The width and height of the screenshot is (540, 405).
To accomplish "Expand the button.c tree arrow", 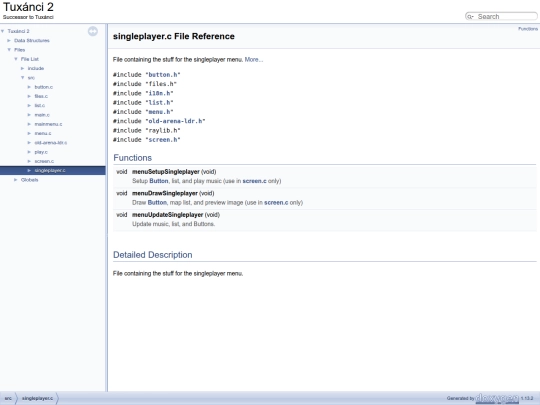I will click(x=29, y=87).
